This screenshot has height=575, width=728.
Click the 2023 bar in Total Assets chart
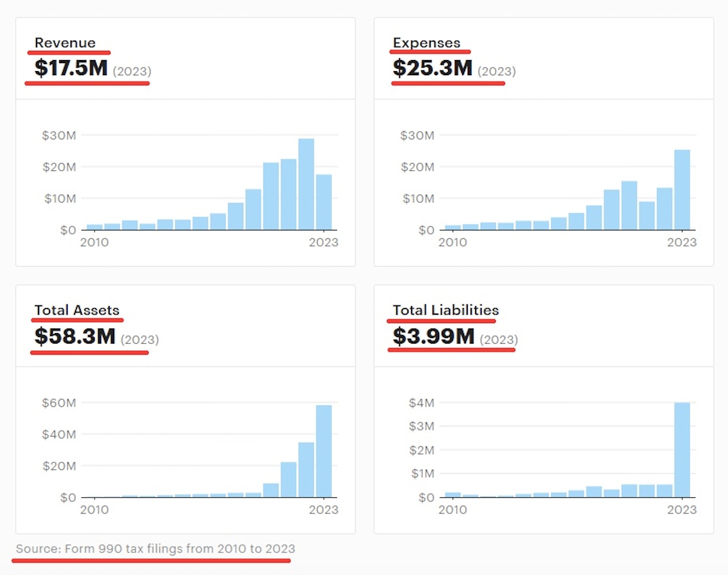pyautogui.click(x=324, y=451)
